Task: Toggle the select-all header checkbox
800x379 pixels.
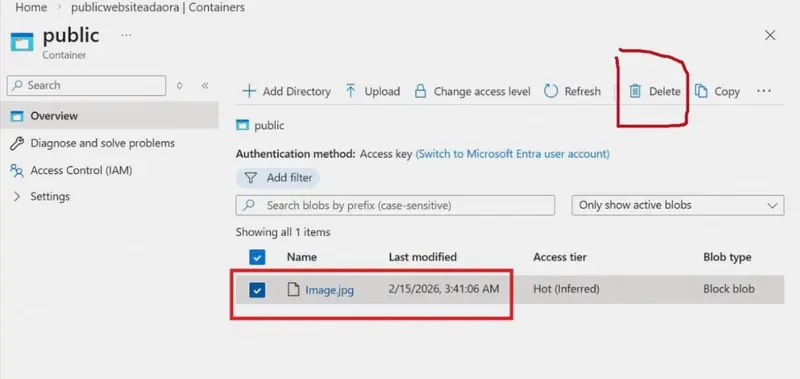Action: [257, 257]
